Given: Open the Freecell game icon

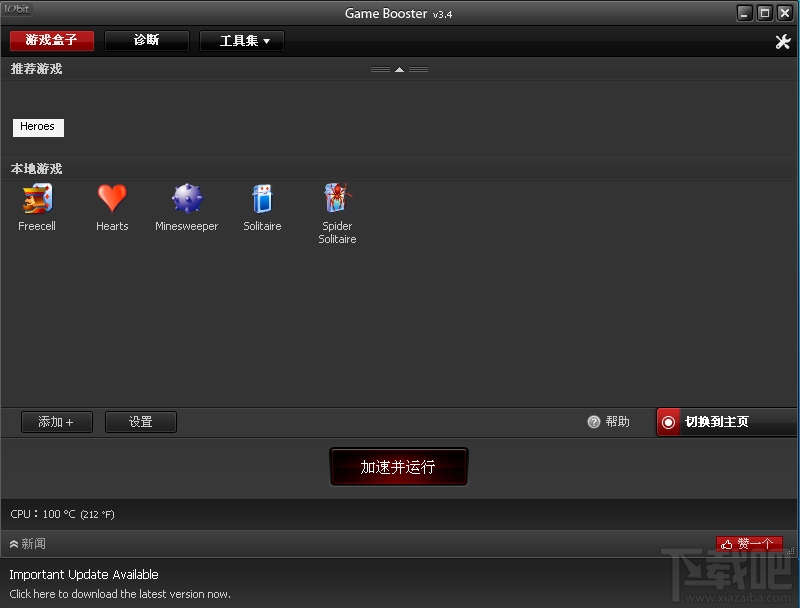Looking at the screenshot, I should (37, 199).
